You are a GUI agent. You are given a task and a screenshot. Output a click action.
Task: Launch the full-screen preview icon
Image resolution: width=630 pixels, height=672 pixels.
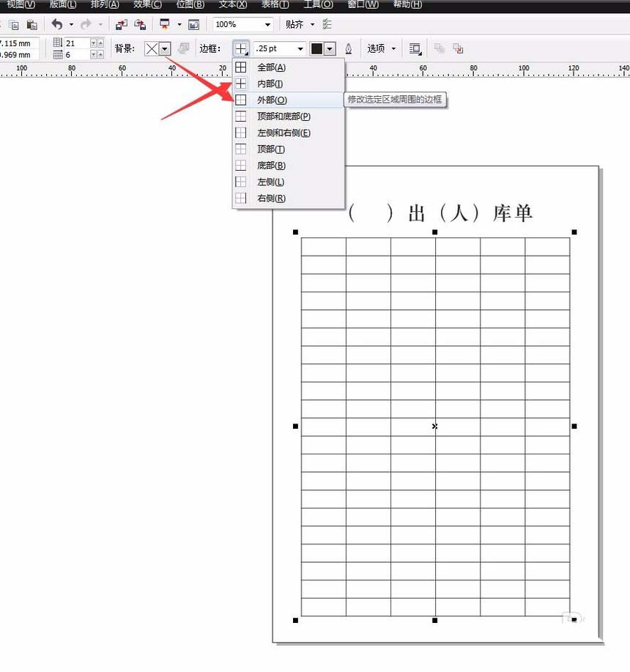click(163, 23)
